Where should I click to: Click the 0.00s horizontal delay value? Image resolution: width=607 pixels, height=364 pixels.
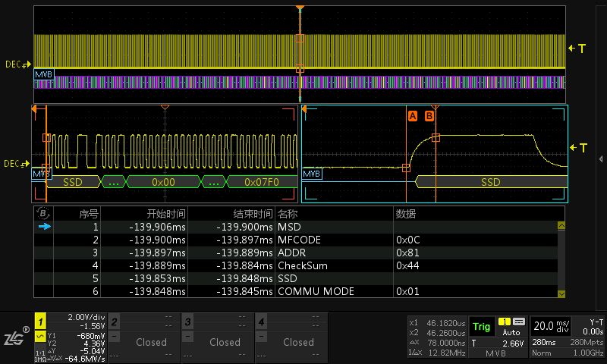[593, 331]
